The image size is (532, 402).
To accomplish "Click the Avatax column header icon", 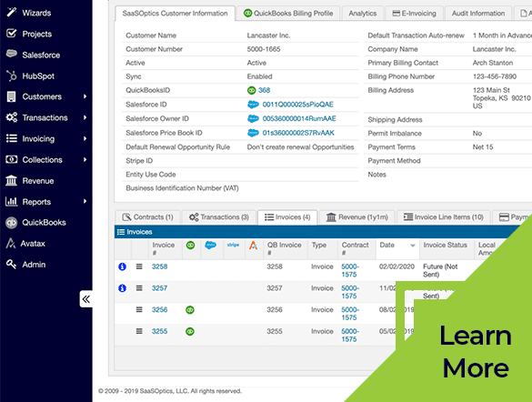I will [x=254, y=246].
